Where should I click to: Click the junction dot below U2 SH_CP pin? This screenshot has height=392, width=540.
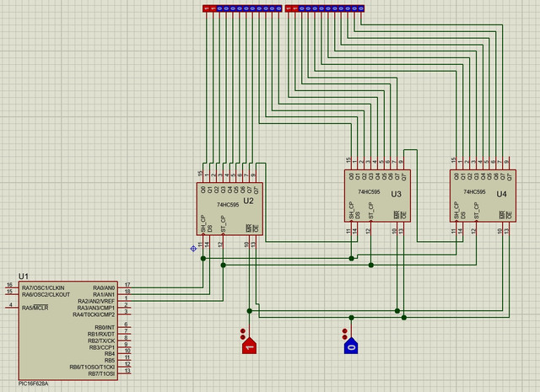click(x=203, y=259)
